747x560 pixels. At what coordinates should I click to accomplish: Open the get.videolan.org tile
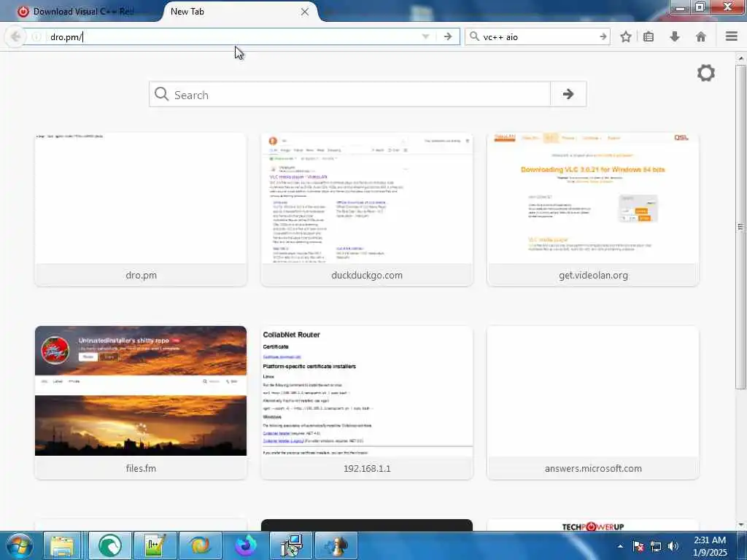[593, 210]
